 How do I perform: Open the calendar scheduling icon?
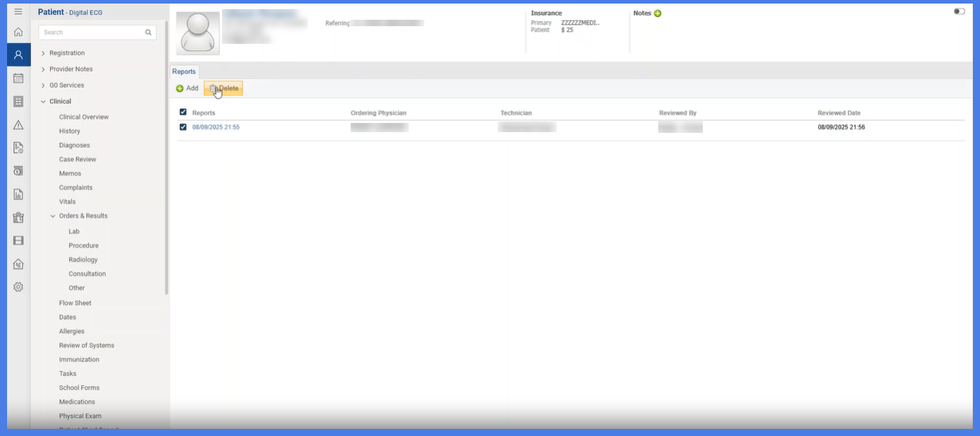18,78
